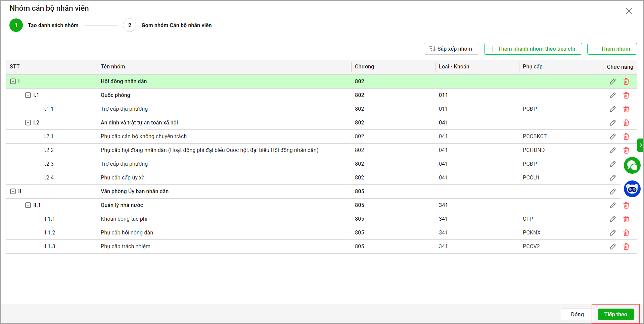Viewport: 644px width, 324px height.
Task: Go to step 2 Gom nhóm Cán bộ nhân viên
Action: tap(130, 25)
